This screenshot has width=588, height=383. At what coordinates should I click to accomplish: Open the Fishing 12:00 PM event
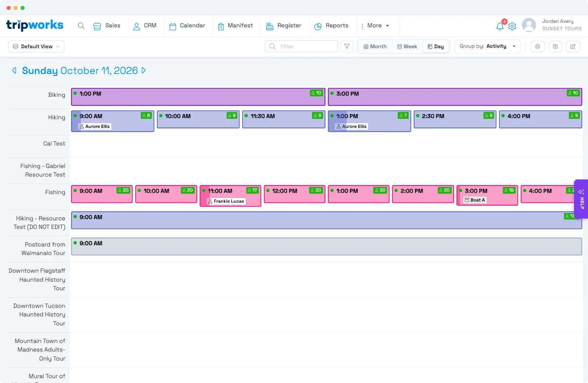click(294, 194)
